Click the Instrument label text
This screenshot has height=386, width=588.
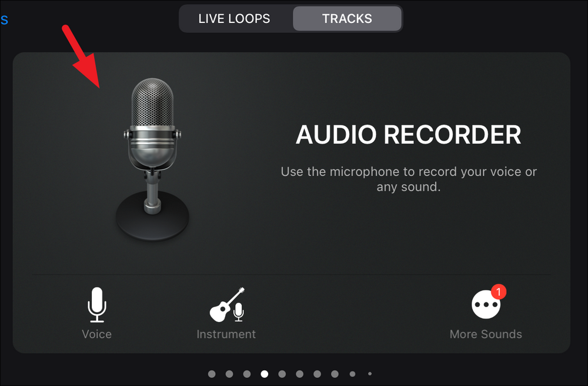tap(226, 334)
